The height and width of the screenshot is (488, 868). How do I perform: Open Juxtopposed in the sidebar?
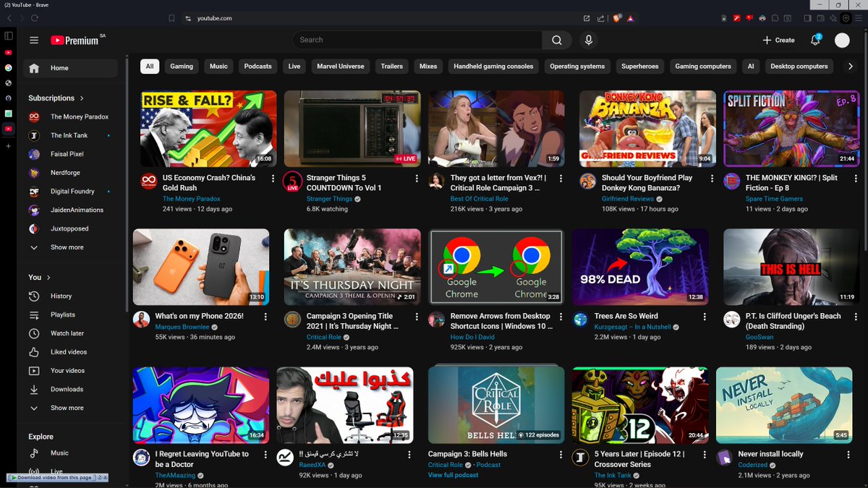tap(71, 228)
